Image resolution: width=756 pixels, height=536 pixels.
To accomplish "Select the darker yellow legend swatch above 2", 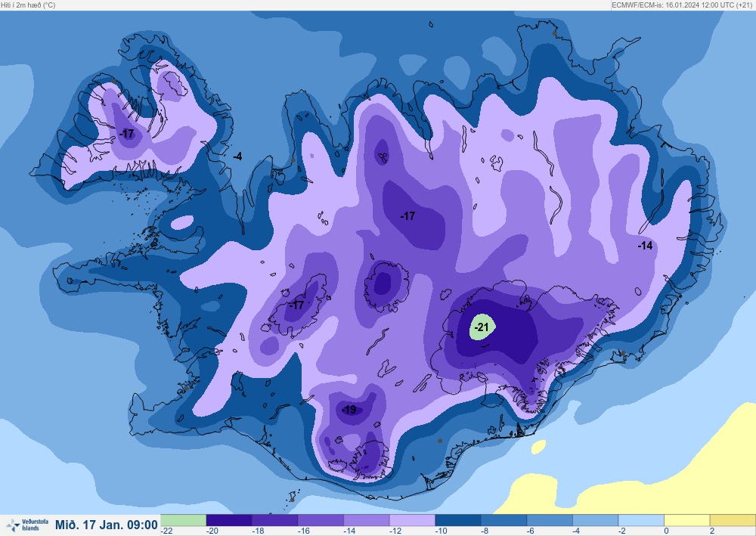I will pos(733,520).
